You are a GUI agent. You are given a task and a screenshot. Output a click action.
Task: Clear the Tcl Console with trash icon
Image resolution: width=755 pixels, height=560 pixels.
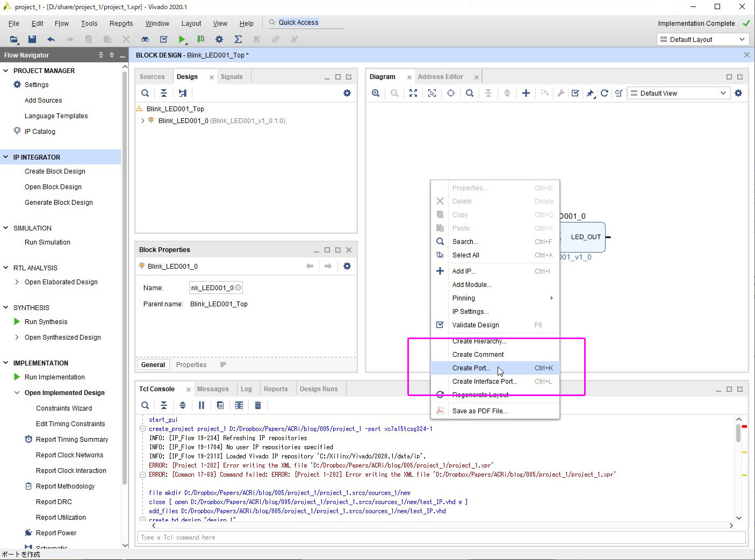coord(258,405)
